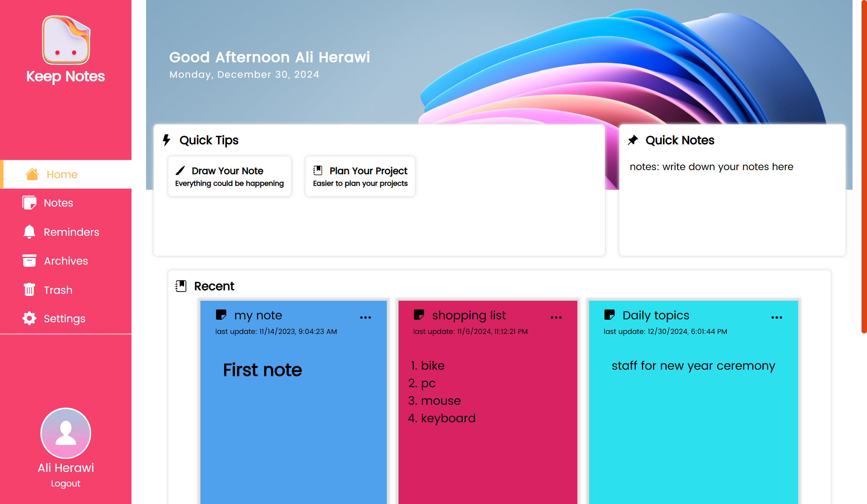This screenshot has width=867, height=504.
Task: Click the lightning icon beside Quick Tips
Action: pyautogui.click(x=167, y=140)
